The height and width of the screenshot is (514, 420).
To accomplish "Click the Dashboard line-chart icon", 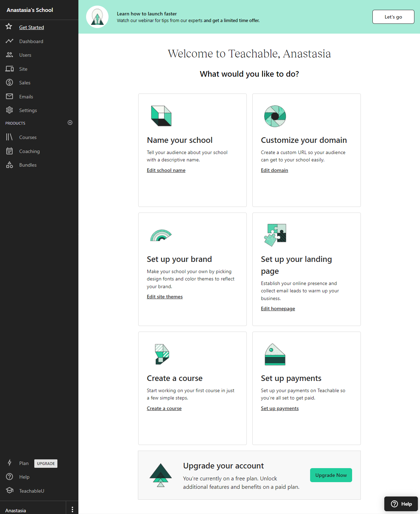I will [9, 41].
